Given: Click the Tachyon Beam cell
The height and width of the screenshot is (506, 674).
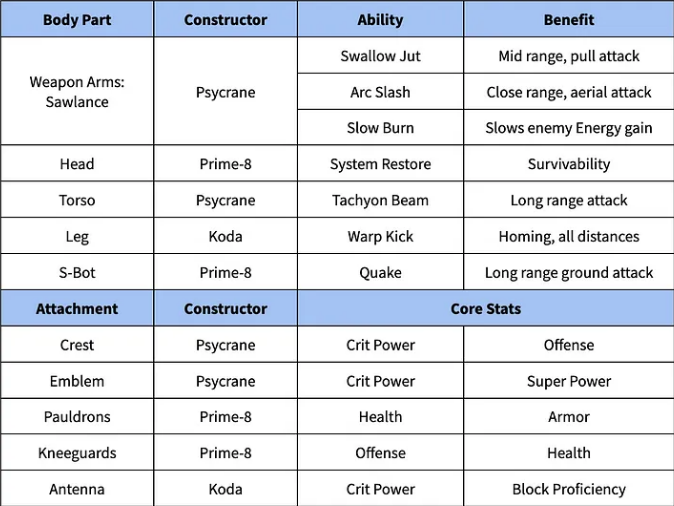Looking at the screenshot, I should tap(380, 200).
